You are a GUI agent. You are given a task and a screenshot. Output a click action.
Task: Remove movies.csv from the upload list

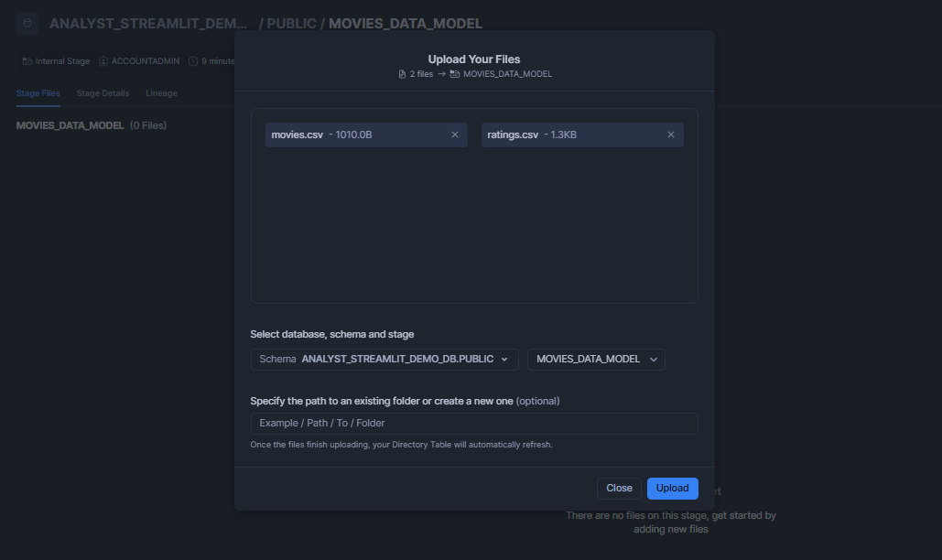(455, 135)
